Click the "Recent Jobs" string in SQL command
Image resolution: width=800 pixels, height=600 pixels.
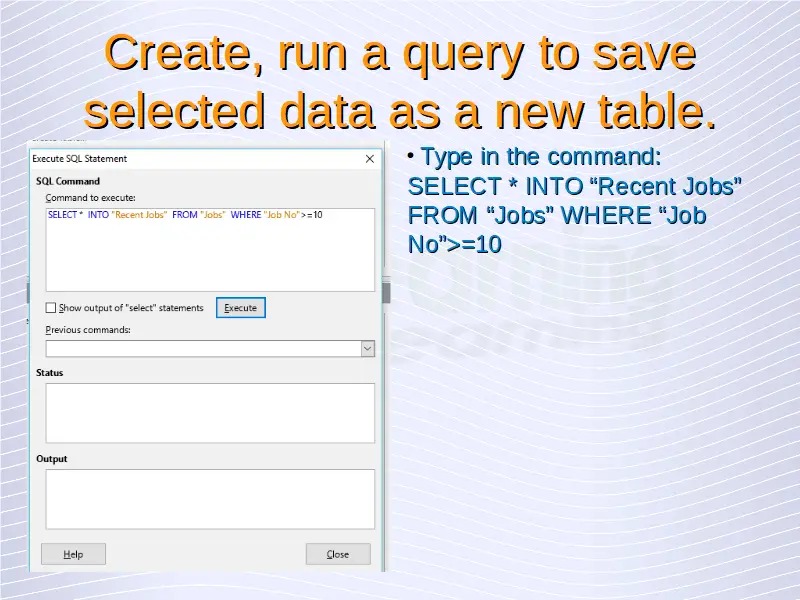pos(139,215)
